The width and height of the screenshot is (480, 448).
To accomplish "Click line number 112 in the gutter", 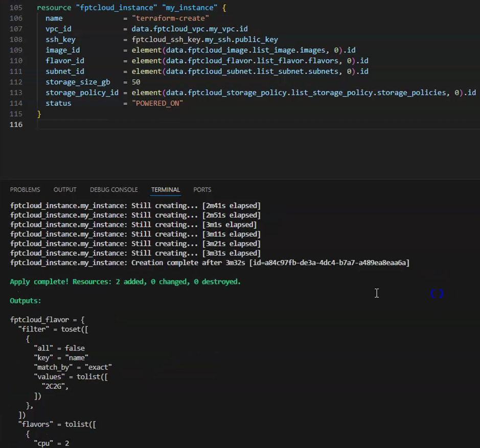I will tap(16, 82).
